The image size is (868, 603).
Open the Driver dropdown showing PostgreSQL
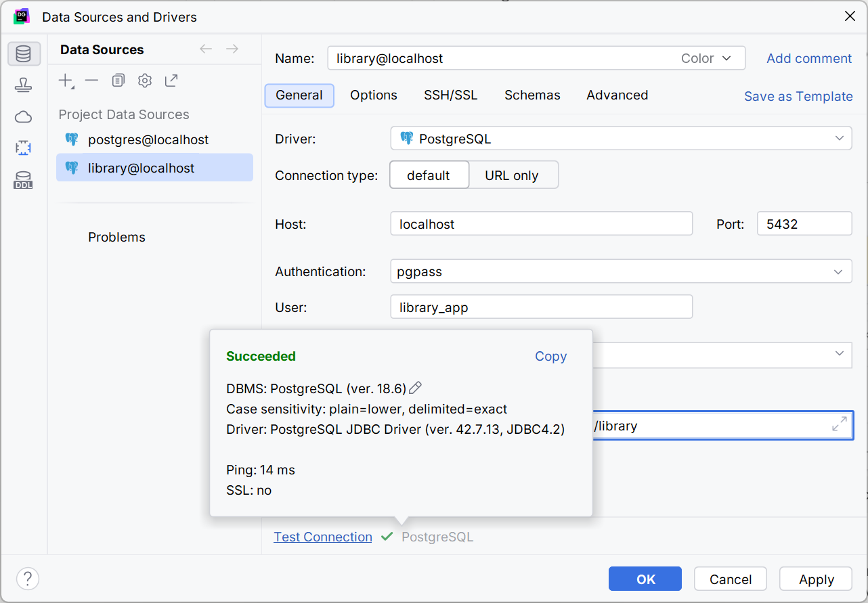[621, 139]
